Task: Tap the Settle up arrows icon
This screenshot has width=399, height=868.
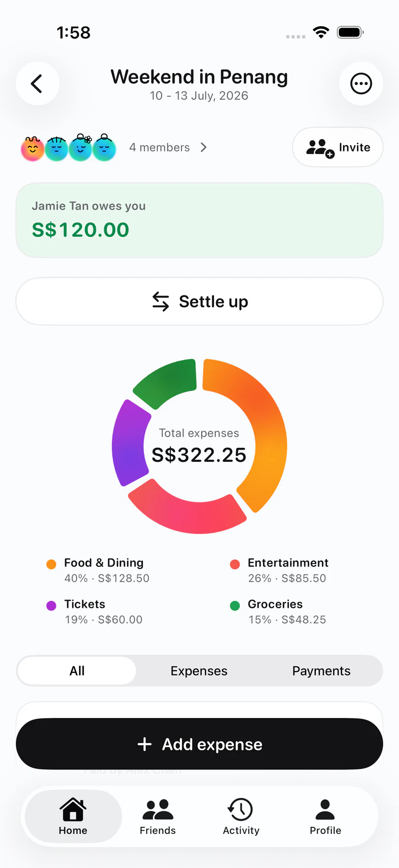Action: [161, 302]
